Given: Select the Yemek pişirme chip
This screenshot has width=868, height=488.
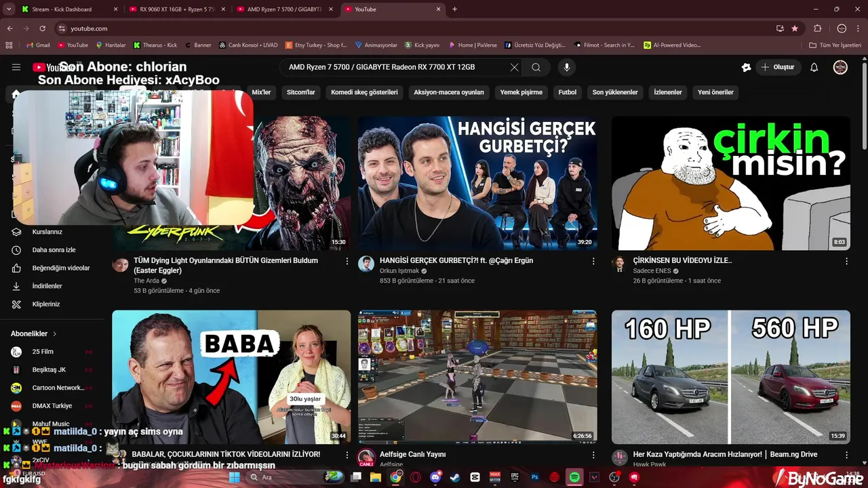Looking at the screenshot, I should coord(521,92).
